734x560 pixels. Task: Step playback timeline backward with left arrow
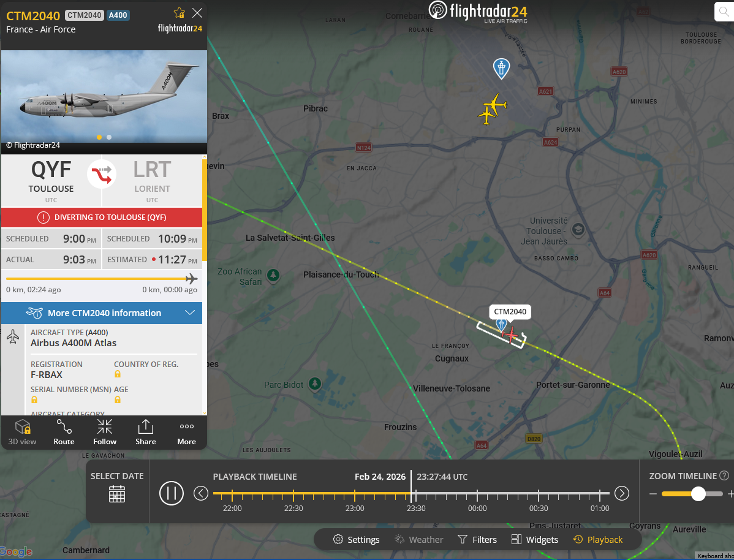click(x=201, y=493)
